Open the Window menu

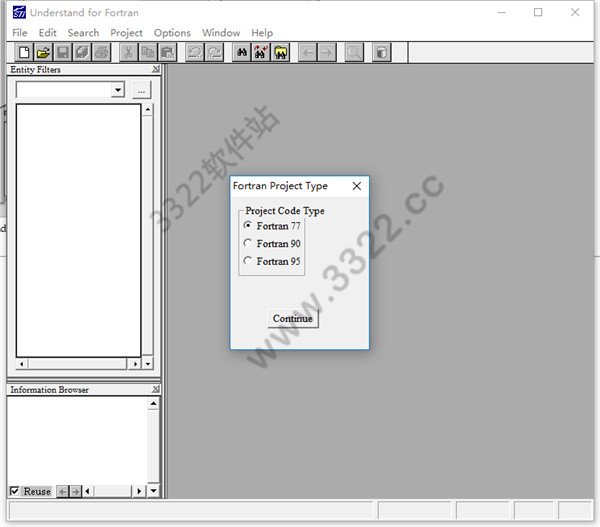221,33
